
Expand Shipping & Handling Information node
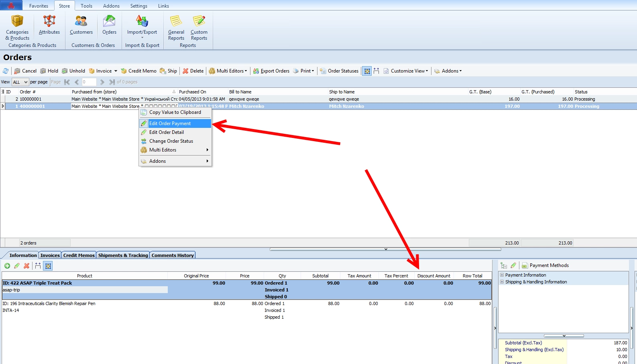(x=502, y=282)
